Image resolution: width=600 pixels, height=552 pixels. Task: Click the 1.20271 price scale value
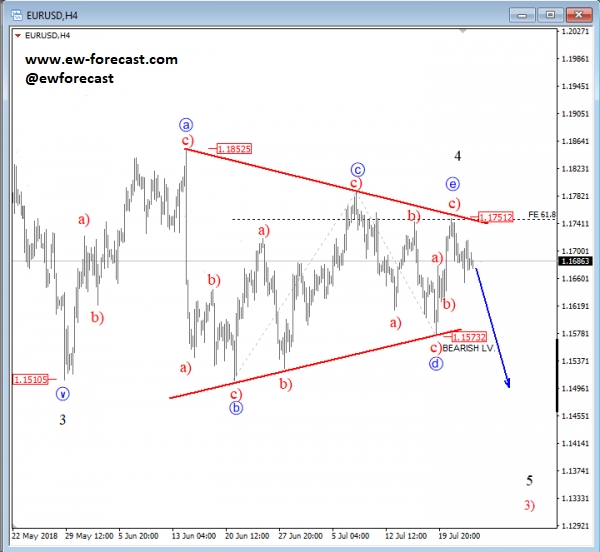click(x=575, y=31)
